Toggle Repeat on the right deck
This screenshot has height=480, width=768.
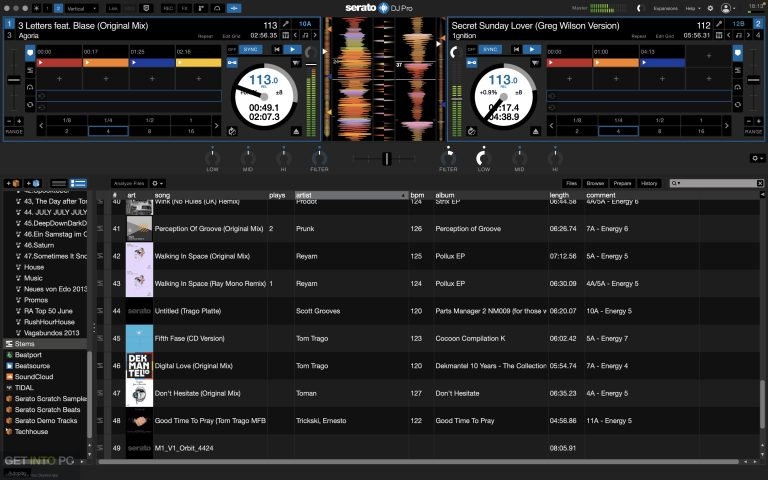pyautogui.click(x=639, y=36)
